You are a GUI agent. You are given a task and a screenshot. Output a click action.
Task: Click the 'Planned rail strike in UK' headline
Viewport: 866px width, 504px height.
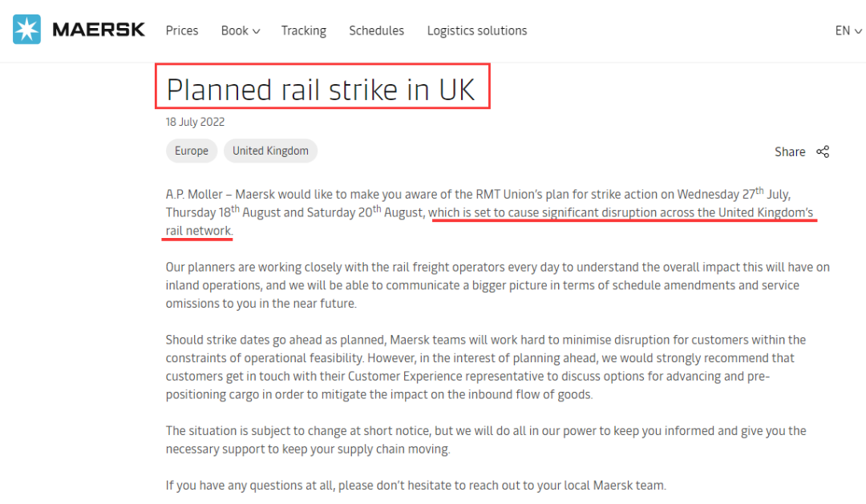tap(321, 90)
